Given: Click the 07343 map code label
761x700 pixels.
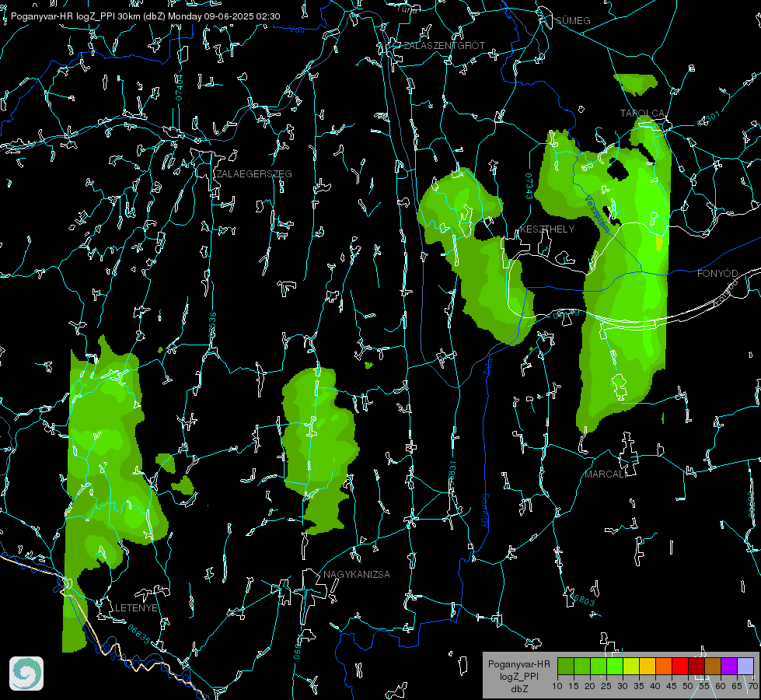Looking at the screenshot, I should [x=529, y=186].
